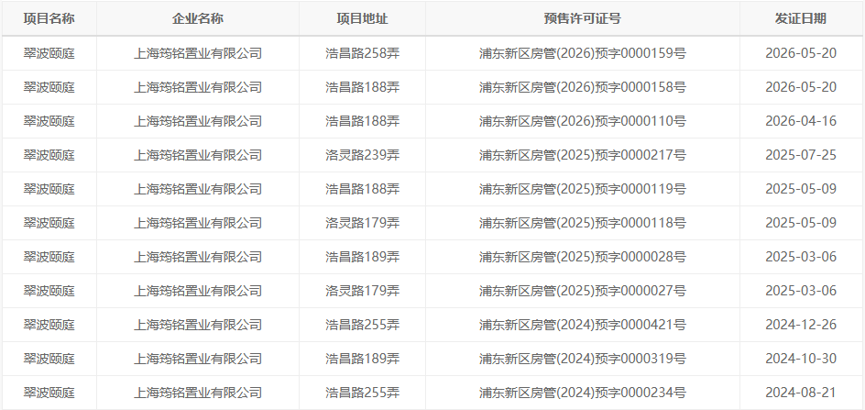Click permit 浦东新区房管(2025)预字0000028号
This screenshot has height=410, width=865.
(582, 257)
